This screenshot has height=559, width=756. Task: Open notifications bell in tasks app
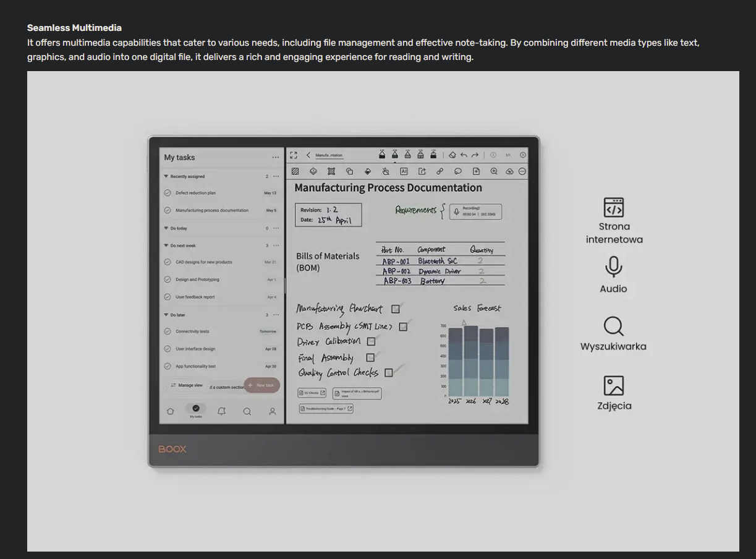point(222,411)
